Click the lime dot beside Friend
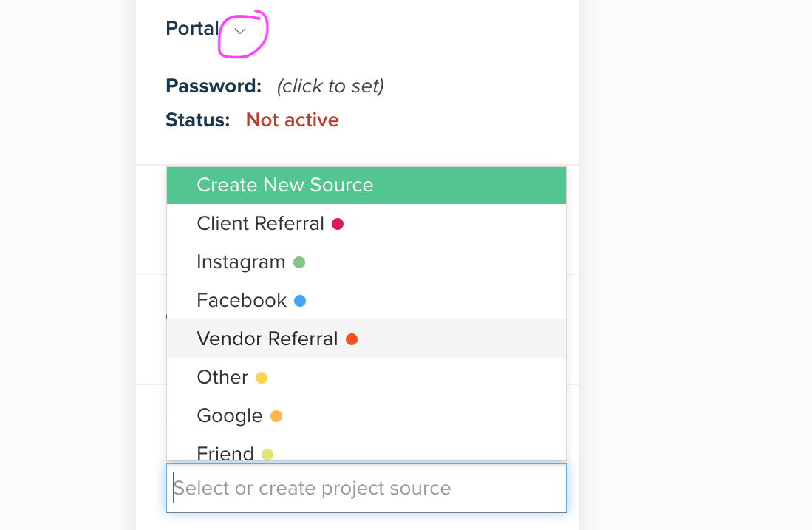This screenshot has height=530, width=812. click(x=267, y=455)
